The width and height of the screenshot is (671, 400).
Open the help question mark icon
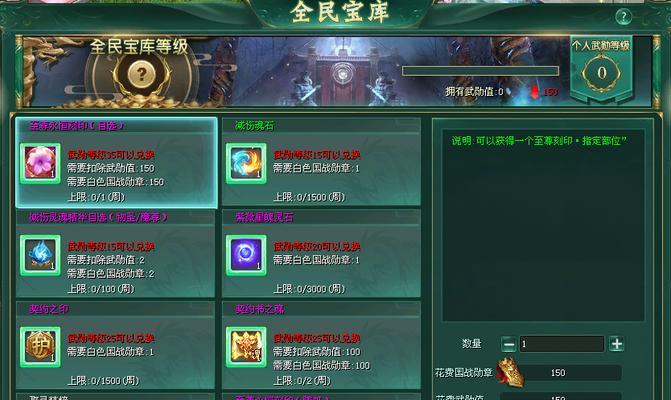[x=623, y=17]
